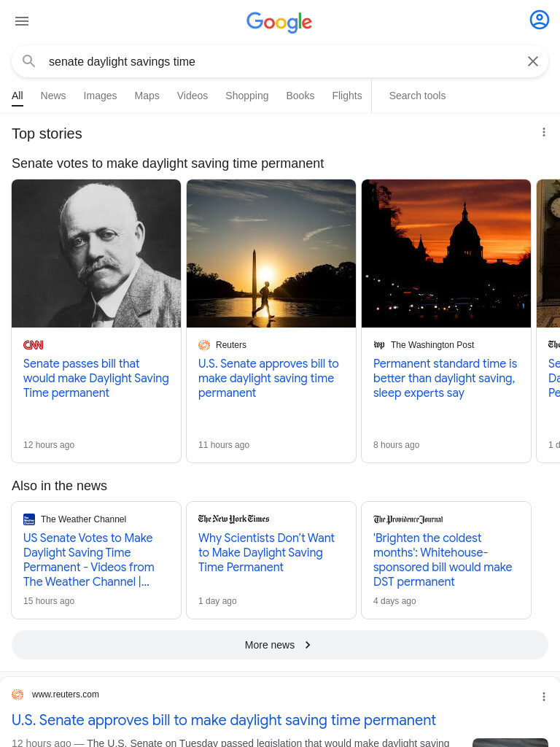Viewport: 560px width, 747px height.
Task: Switch to the Images tab
Action: click(x=100, y=96)
